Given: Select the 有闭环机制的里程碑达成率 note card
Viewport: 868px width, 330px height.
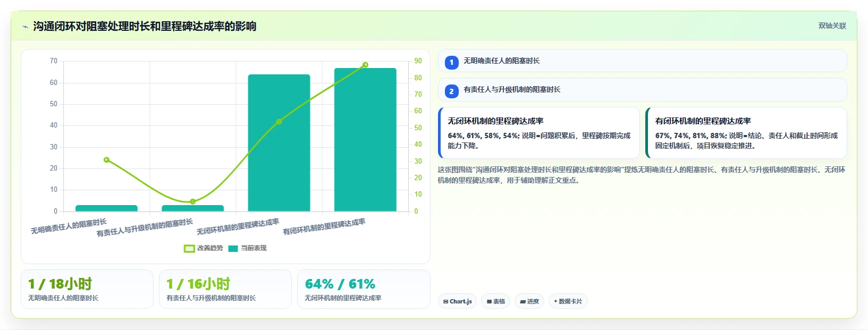Looking at the screenshot, I should tap(746, 133).
